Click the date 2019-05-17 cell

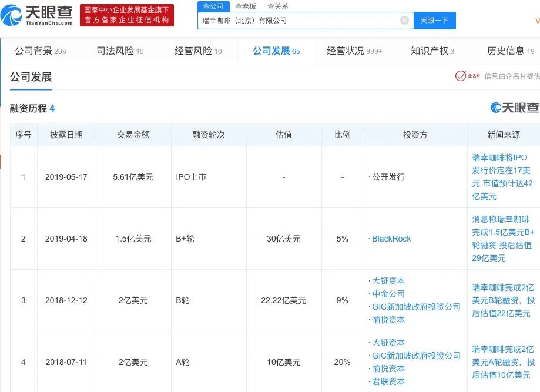click(x=66, y=177)
